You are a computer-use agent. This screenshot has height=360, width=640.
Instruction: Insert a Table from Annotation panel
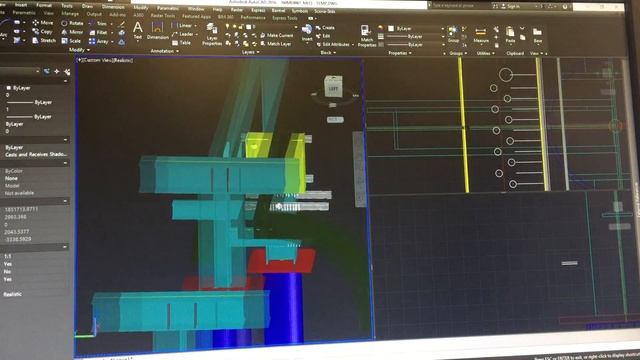pyautogui.click(x=181, y=43)
